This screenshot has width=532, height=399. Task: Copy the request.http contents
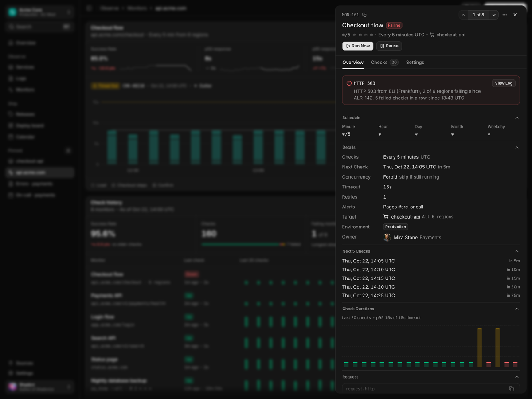[x=511, y=389]
